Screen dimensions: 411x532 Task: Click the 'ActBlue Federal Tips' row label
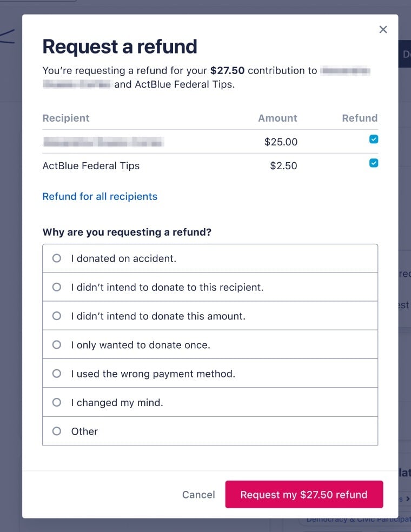pos(91,166)
